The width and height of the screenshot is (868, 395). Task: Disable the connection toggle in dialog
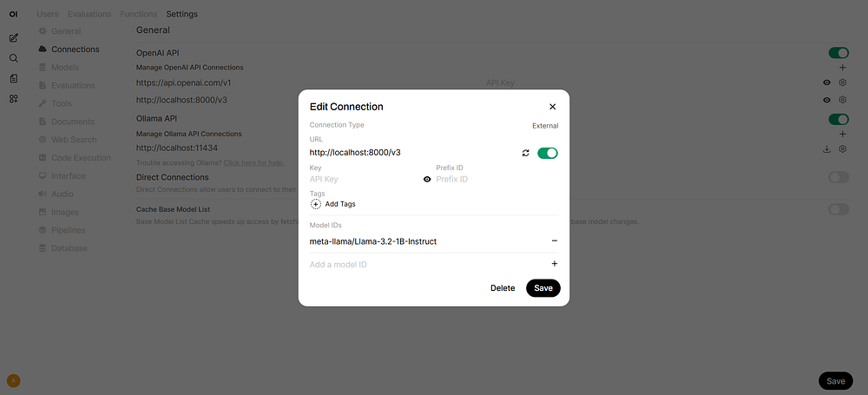[548, 153]
